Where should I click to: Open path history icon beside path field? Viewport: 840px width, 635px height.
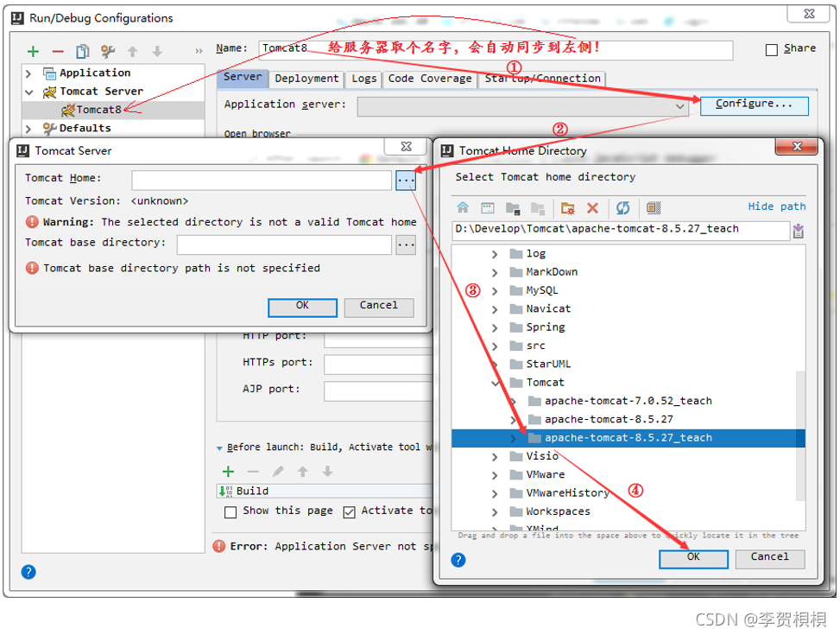coord(799,232)
